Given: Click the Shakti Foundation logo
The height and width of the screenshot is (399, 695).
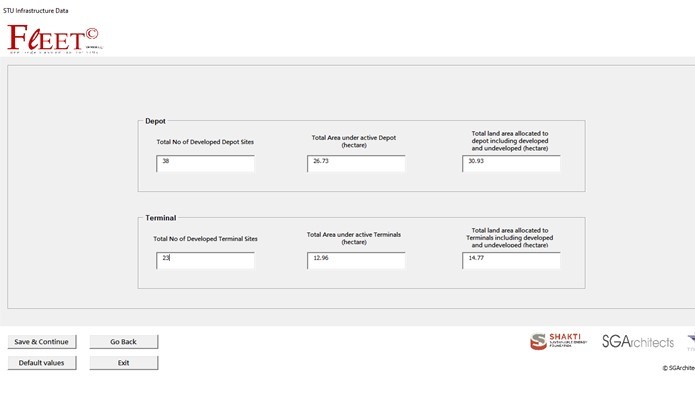Looking at the screenshot, I should tap(558, 341).
